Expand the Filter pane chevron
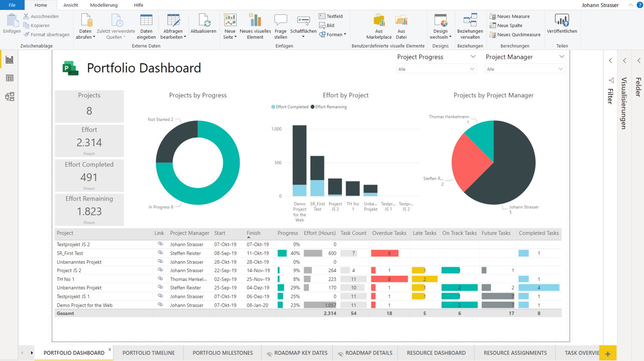This screenshot has width=644, height=361. (610, 61)
